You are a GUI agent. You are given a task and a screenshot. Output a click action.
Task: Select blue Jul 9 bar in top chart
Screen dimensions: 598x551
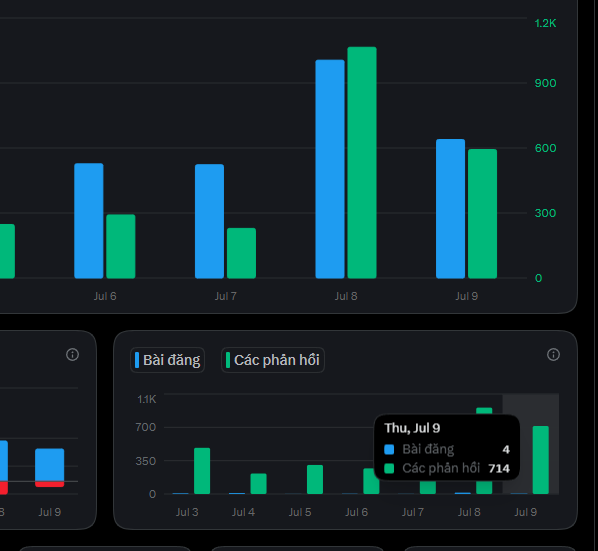(x=450, y=209)
